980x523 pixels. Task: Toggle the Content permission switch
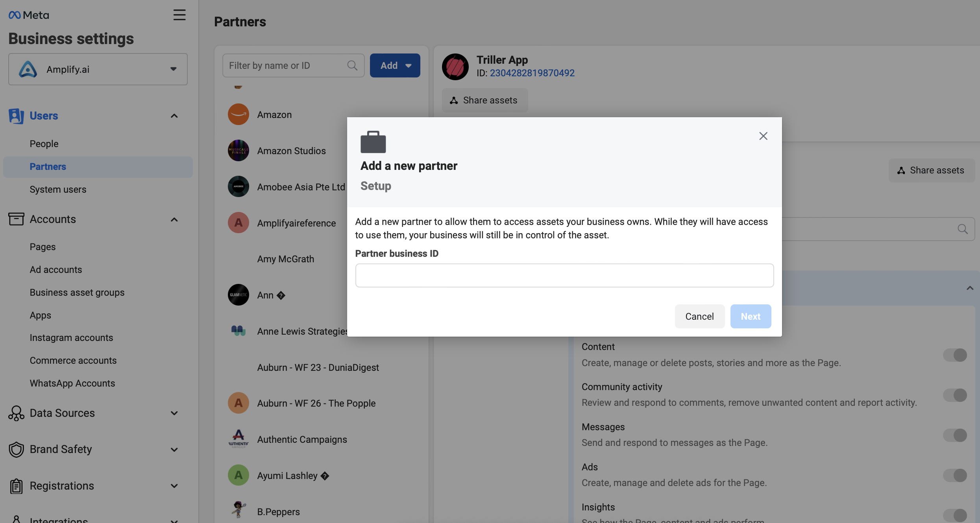click(x=955, y=355)
